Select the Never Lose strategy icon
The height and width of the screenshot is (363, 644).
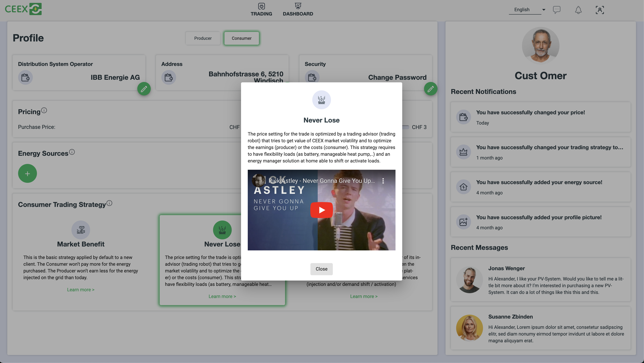[x=222, y=230]
